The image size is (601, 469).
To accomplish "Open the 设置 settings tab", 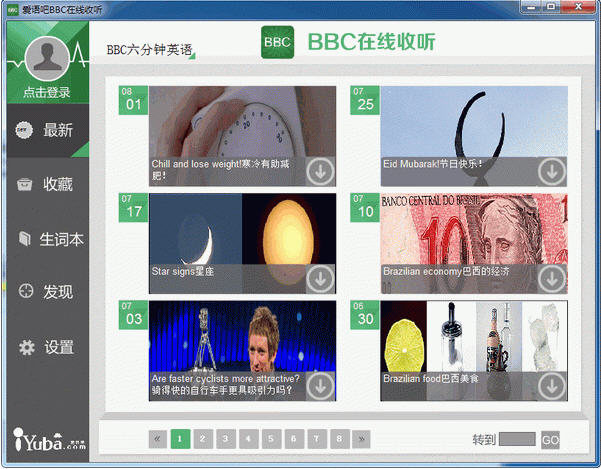I will [x=48, y=347].
